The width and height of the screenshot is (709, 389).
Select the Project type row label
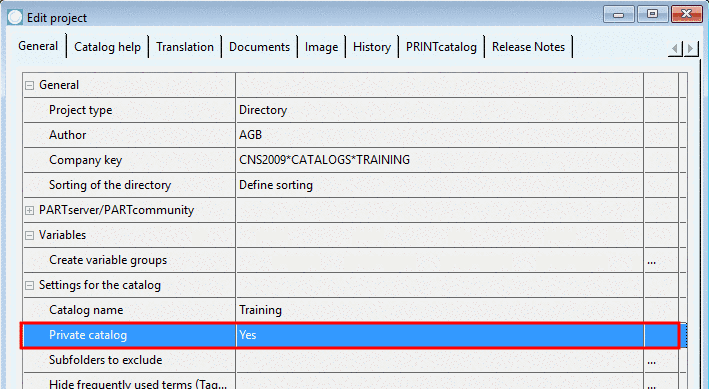pos(80,110)
